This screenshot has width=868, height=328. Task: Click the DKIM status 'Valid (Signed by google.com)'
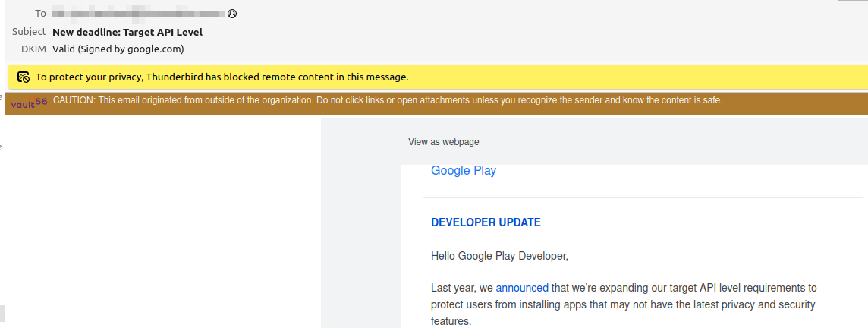pyautogui.click(x=118, y=49)
